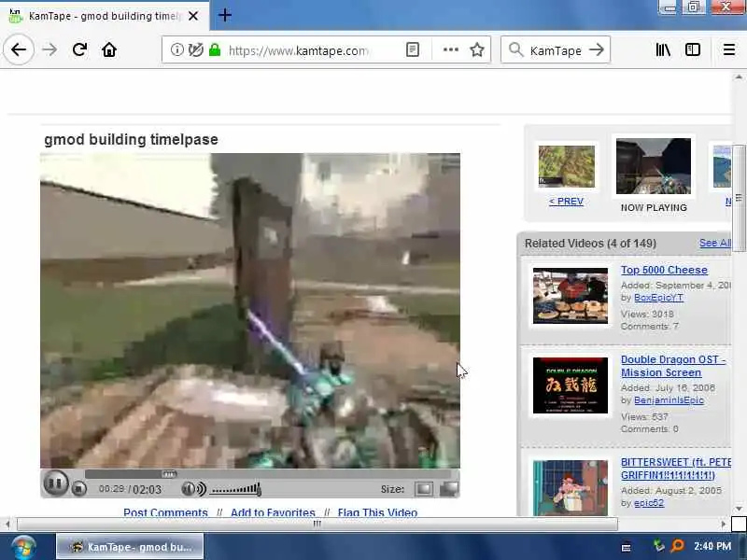This screenshot has width=747, height=560.
Task: Open the page actions three-dot menu
Action: [x=451, y=49]
